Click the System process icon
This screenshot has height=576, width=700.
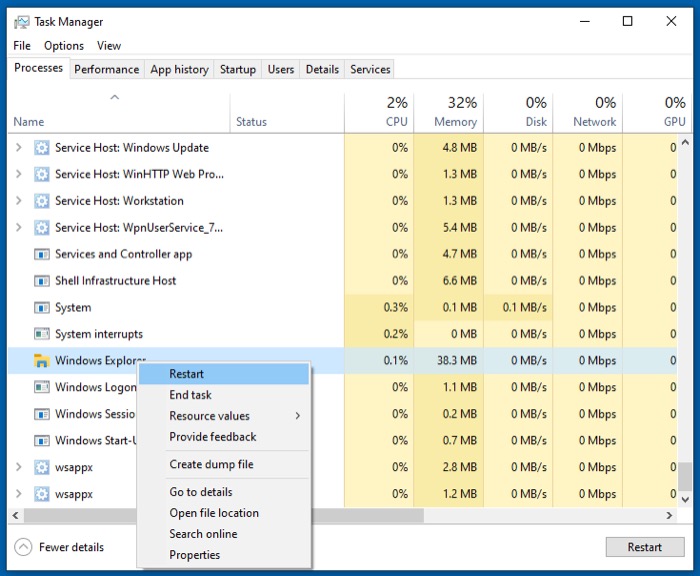(42, 308)
